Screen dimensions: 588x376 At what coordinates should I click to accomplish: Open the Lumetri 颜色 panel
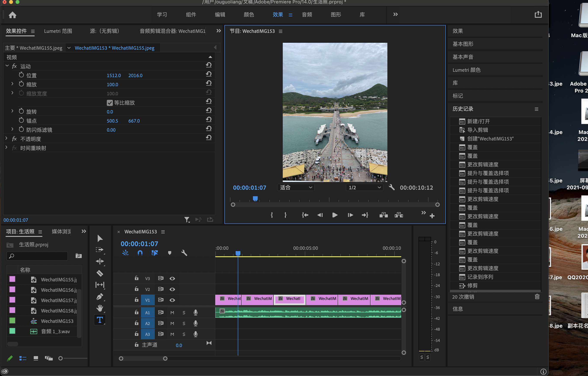pyautogui.click(x=466, y=70)
